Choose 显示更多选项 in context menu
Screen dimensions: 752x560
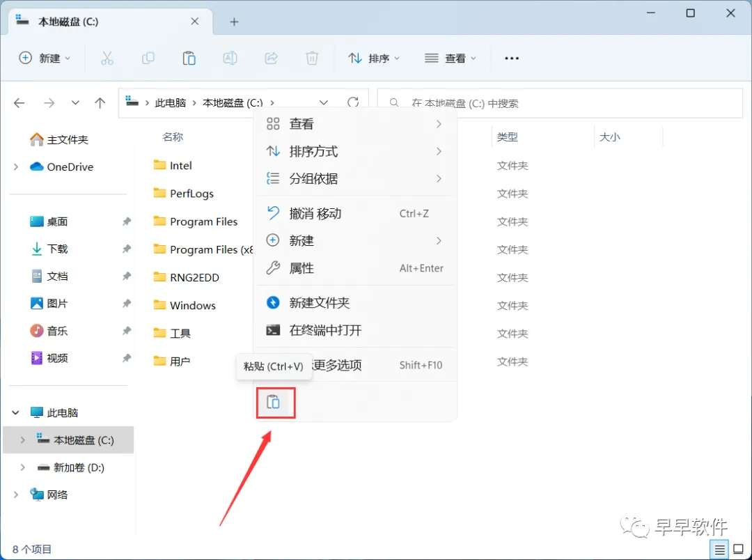pos(355,365)
